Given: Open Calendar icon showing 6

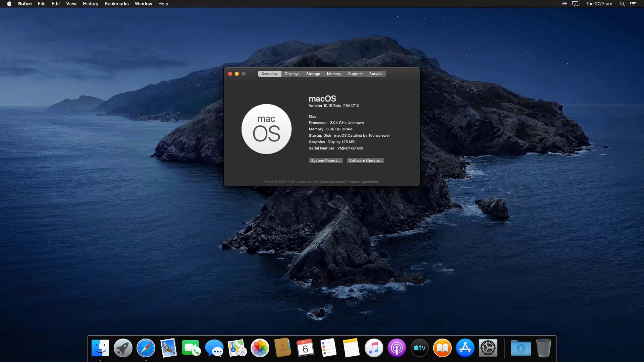Looking at the screenshot, I should point(306,348).
